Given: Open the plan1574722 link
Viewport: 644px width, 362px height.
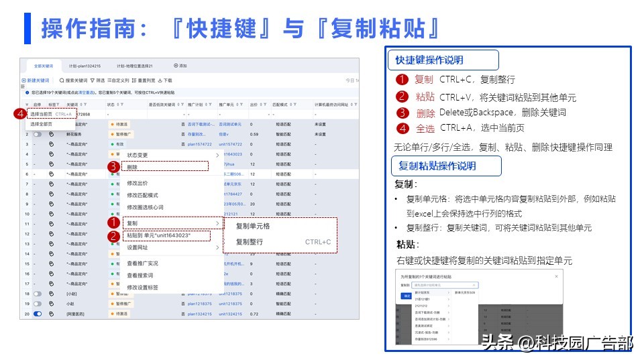Looking at the screenshot, I should [x=200, y=145].
